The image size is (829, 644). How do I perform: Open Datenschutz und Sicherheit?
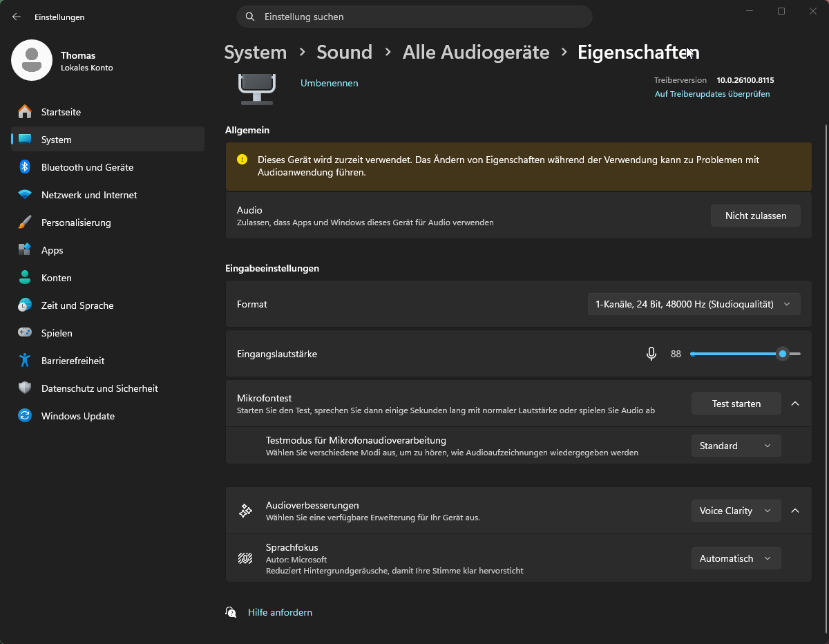[x=99, y=388]
